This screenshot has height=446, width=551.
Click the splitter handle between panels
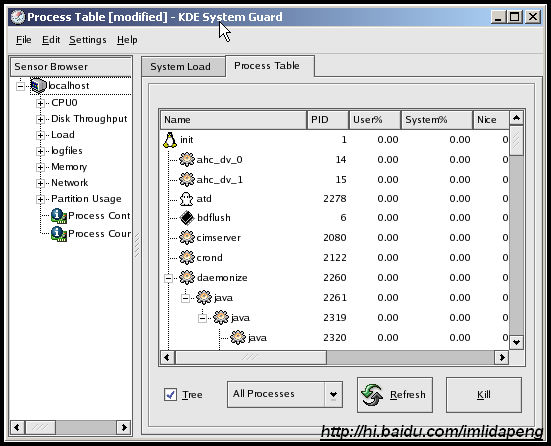(x=137, y=245)
